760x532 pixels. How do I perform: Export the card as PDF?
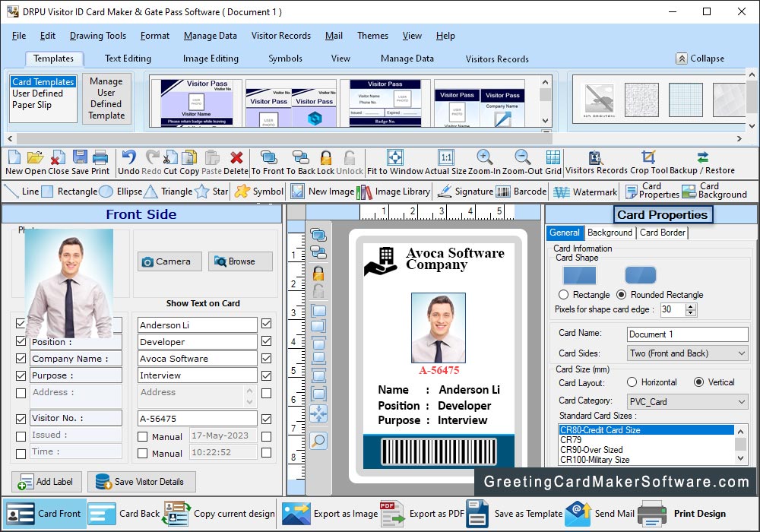point(422,514)
